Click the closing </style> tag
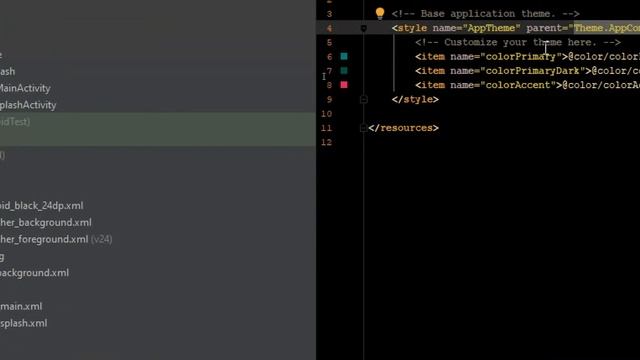640x360 pixels. tap(415, 100)
